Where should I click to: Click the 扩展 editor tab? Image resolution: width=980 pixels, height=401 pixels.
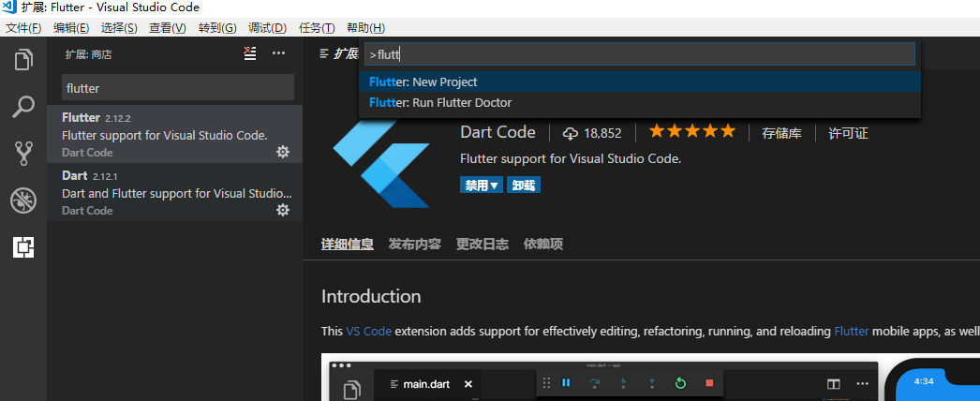point(339,53)
